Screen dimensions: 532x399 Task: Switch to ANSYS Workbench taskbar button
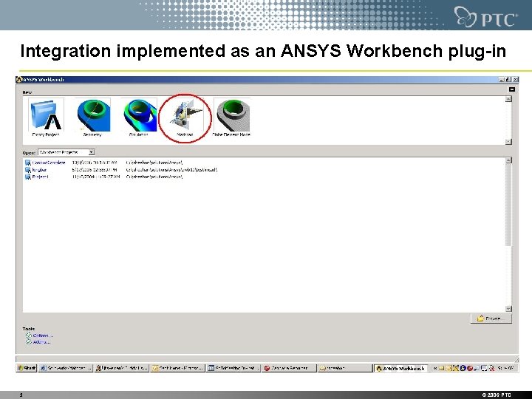[x=401, y=368]
